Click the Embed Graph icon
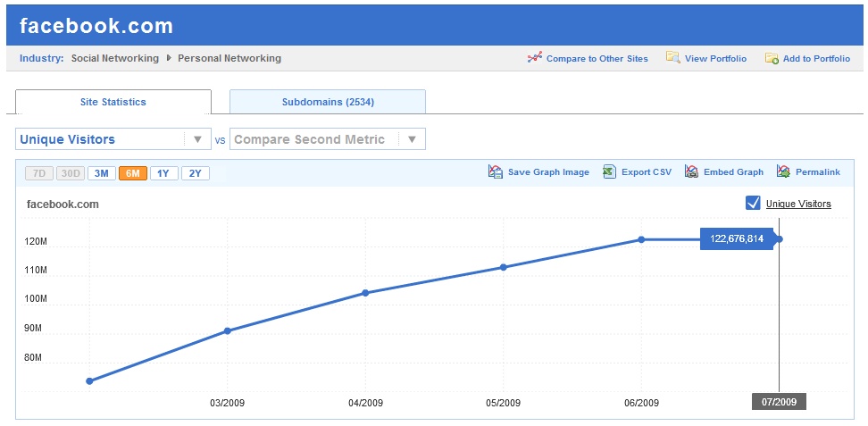Viewport: 868px width, 426px height. pos(691,171)
